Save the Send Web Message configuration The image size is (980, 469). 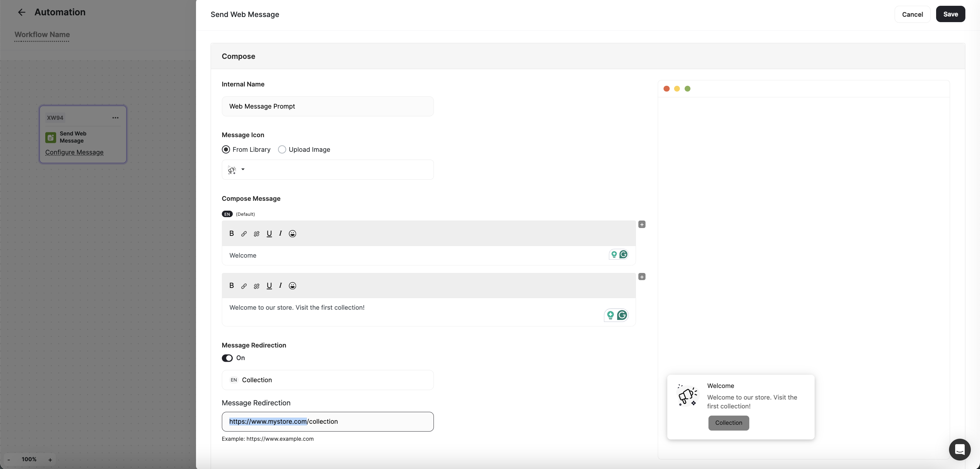click(x=951, y=14)
